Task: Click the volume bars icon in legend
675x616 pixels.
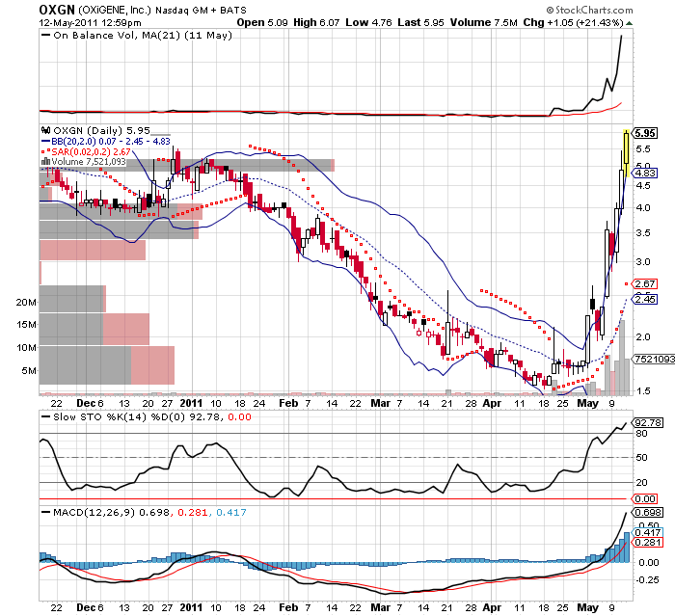Action: (45, 162)
